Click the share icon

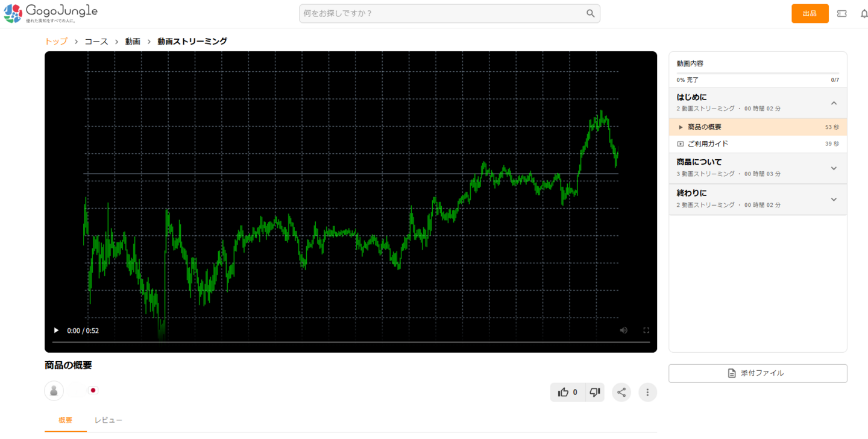(x=621, y=393)
